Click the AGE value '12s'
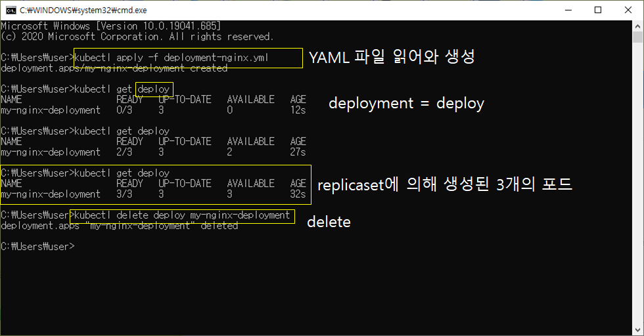 pos(298,110)
